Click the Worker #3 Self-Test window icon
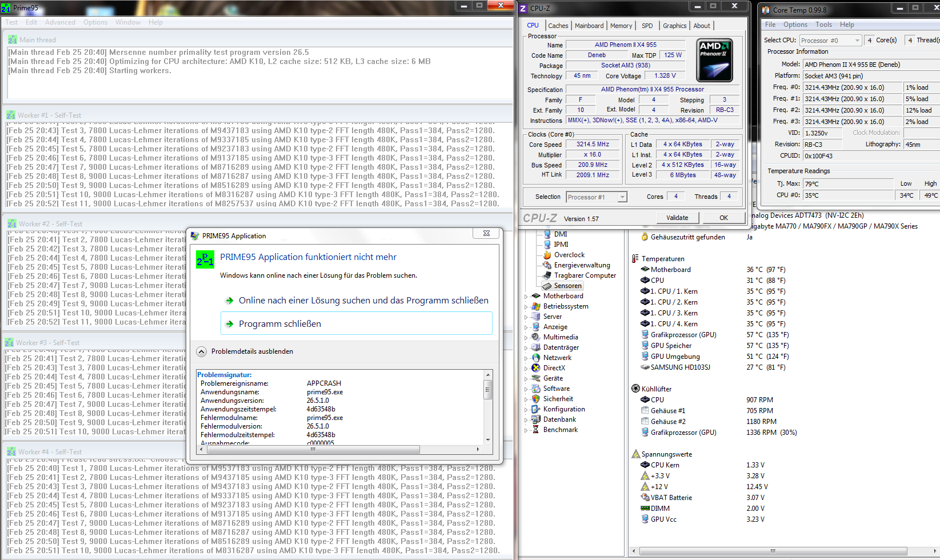The height and width of the screenshot is (560, 940). pos(9,343)
